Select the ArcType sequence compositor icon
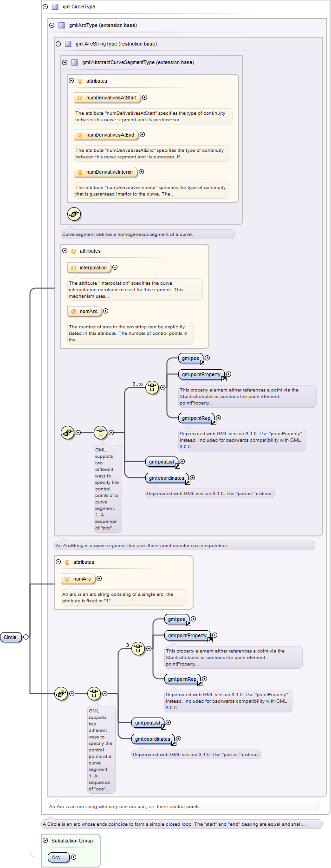331x868 pixels. click(61, 693)
